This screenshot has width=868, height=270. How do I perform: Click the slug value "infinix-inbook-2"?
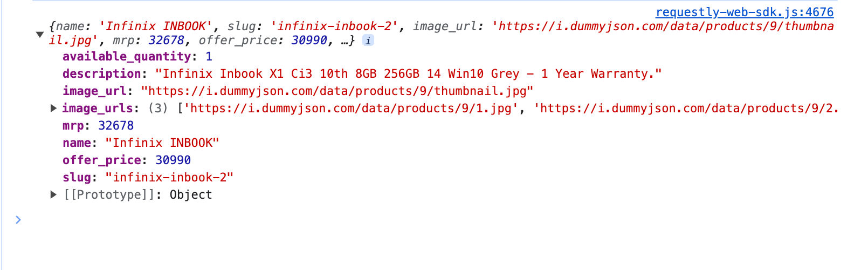click(x=169, y=177)
